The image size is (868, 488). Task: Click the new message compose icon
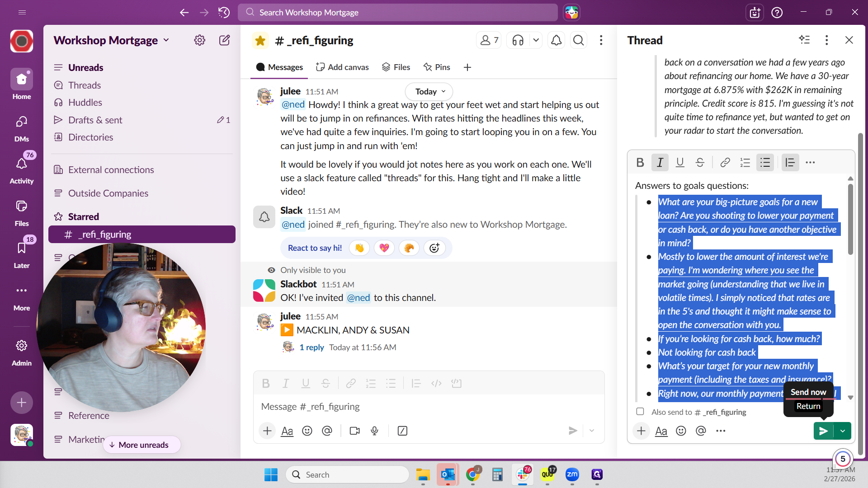[224, 40]
